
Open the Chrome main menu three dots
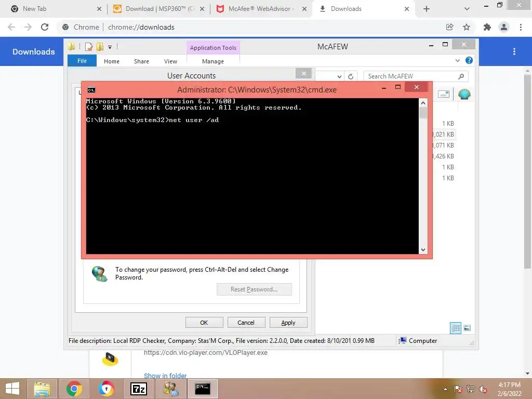[x=521, y=27]
